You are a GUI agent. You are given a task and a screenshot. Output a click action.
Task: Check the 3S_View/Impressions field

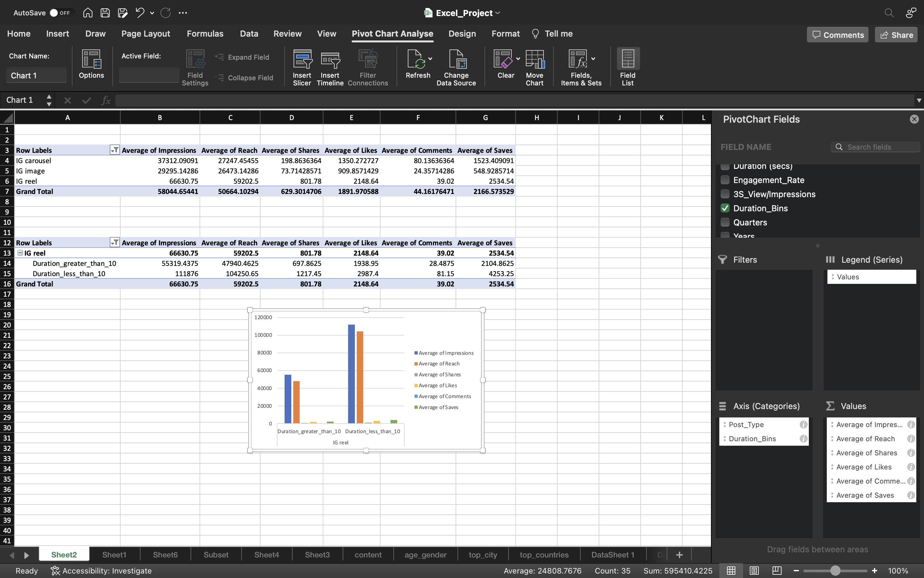725,194
